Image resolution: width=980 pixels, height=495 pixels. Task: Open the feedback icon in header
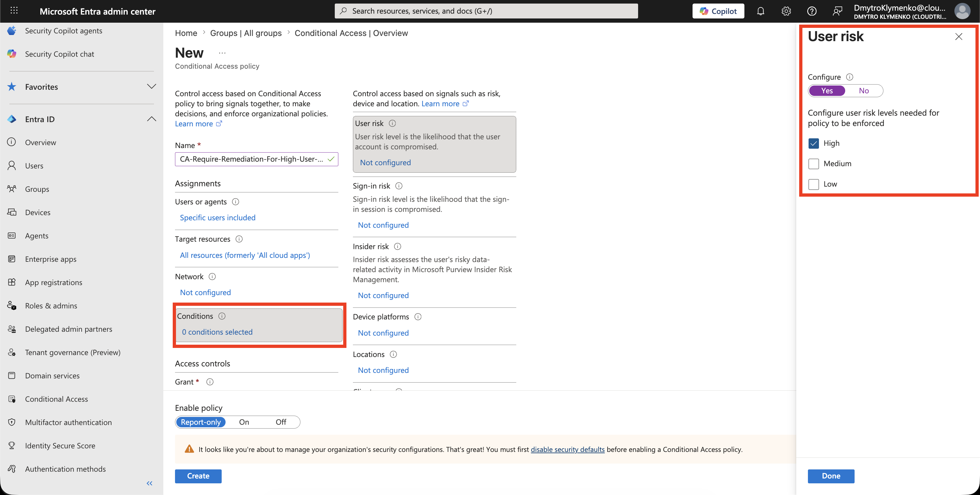837,11
